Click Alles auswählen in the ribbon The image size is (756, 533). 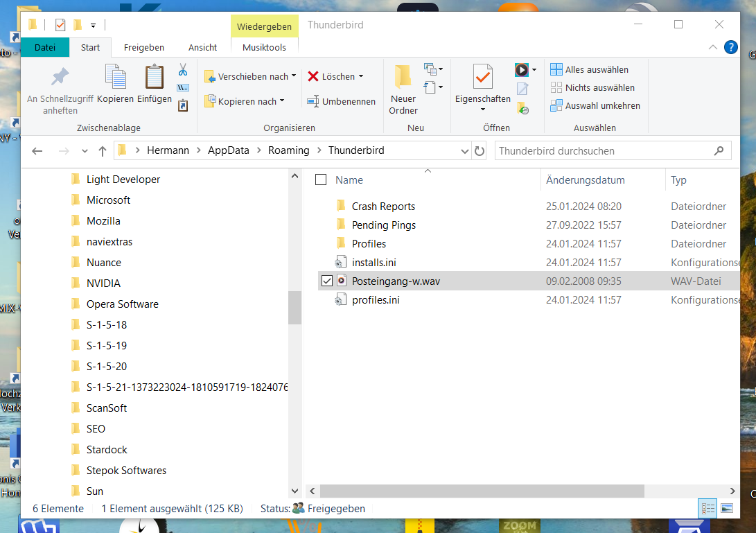[589, 69]
